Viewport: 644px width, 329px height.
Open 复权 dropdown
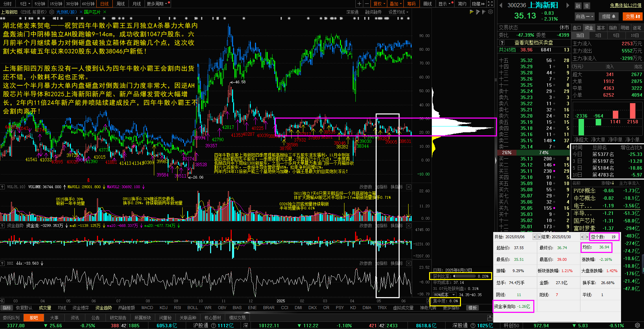pyautogui.click(x=379, y=4)
